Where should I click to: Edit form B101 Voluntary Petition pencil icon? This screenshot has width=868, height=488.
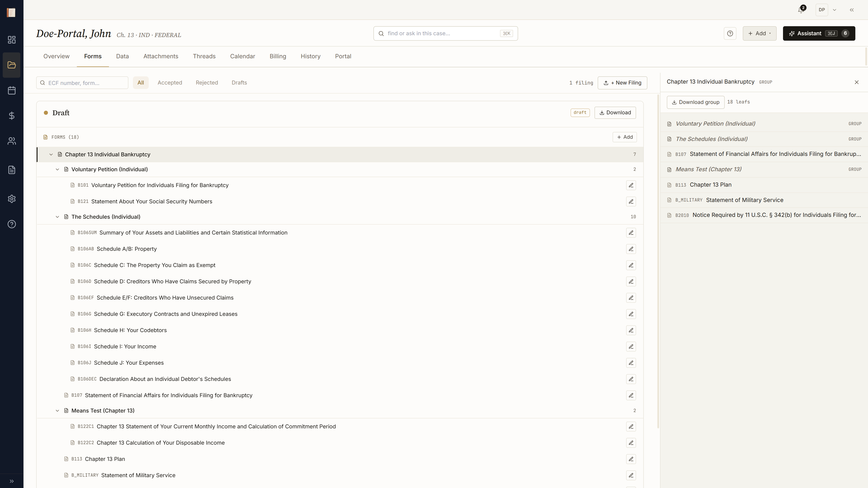pyautogui.click(x=631, y=185)
